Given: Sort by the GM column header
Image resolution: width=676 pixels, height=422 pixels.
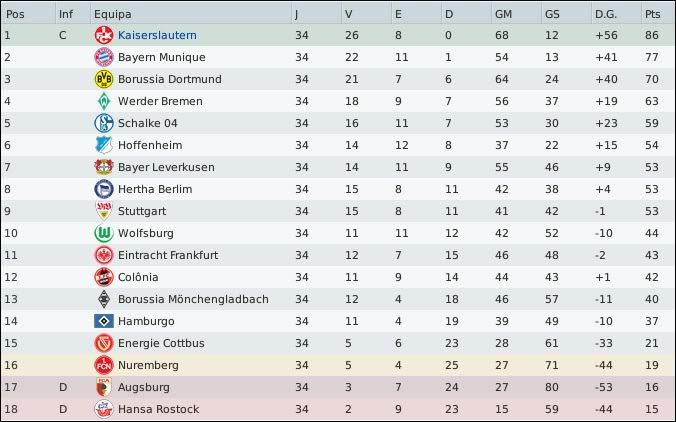Looking at the screenshot, I should 503,13.
